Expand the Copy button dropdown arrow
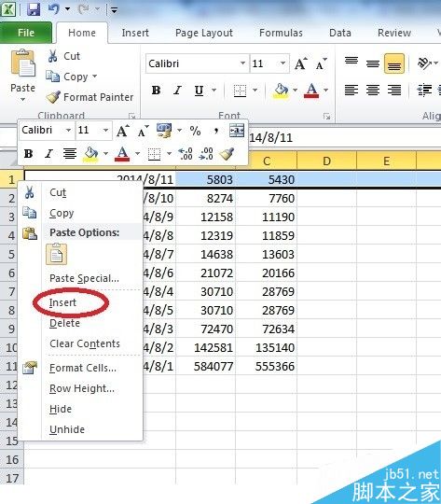 [x=94, y=77]
